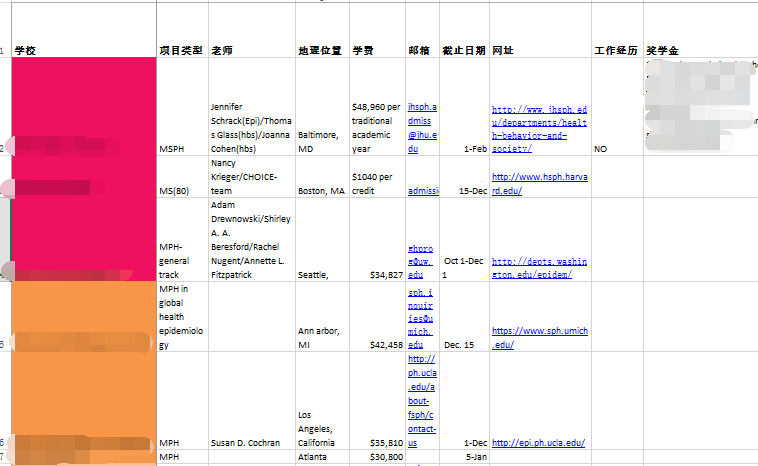Select the $34,827 tuition cell
758x466 pixels.
(x=378, y=239)
